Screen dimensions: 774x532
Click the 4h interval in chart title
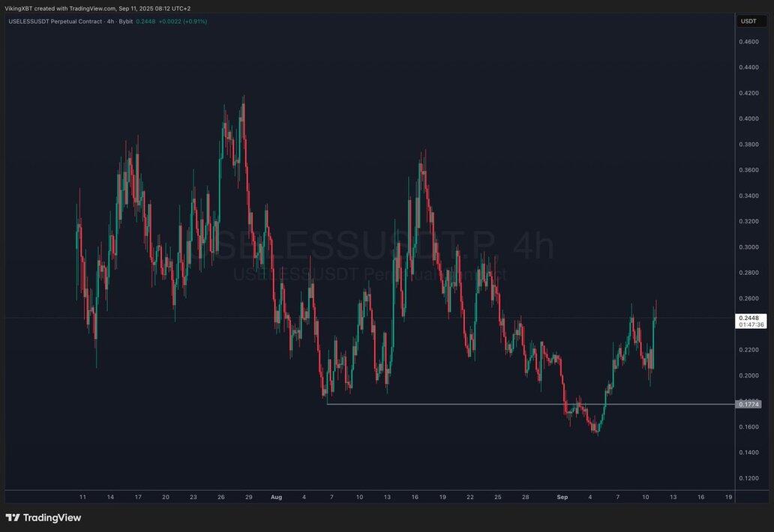pos(110,21)
